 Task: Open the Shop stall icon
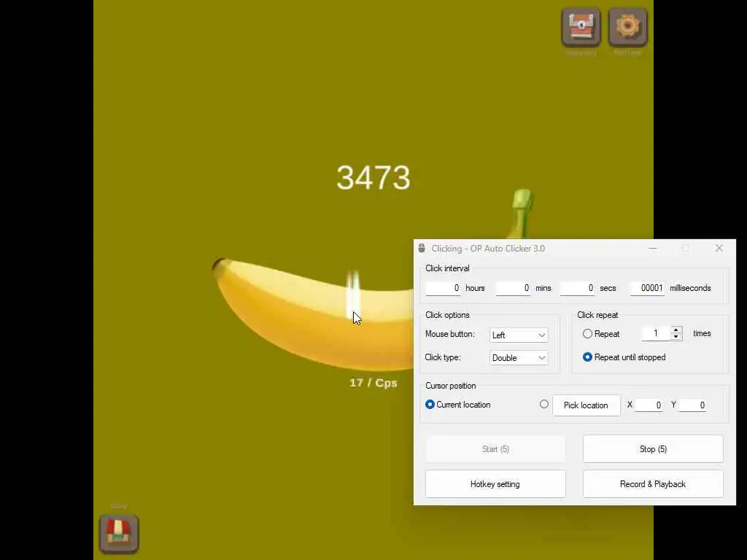point(119,533)
